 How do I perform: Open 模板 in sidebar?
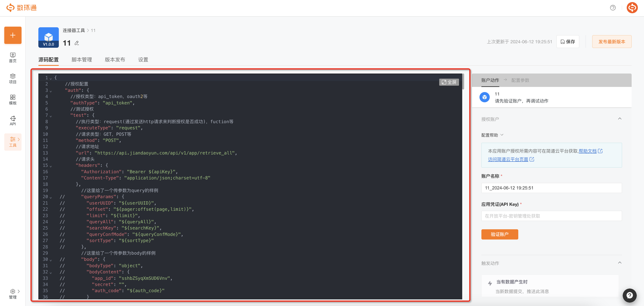click(13, 100)
